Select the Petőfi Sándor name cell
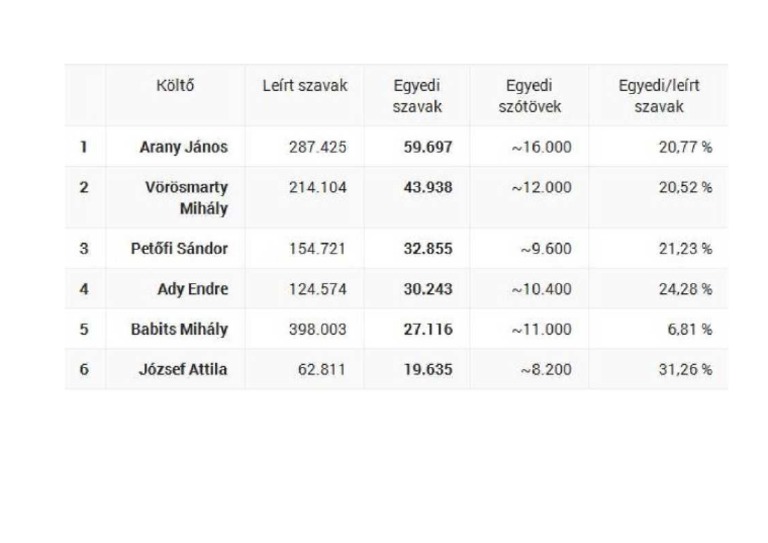Screen dimensions: 768x543 point(180,249)
